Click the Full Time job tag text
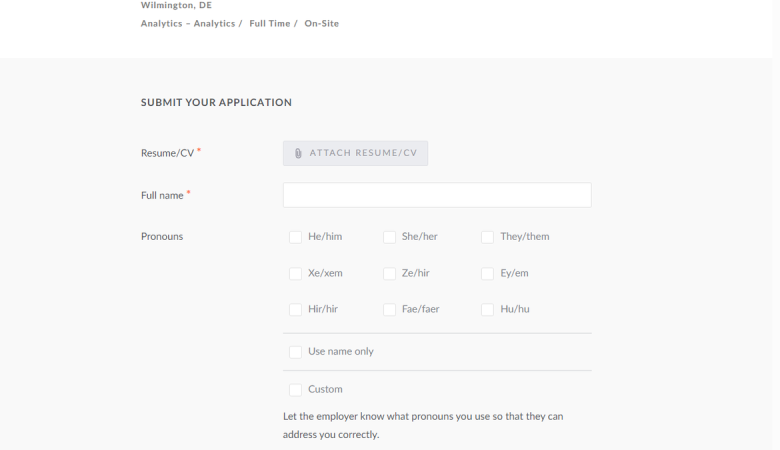The width and height of the screenshot is (780, 450). [x=270, y=23]
